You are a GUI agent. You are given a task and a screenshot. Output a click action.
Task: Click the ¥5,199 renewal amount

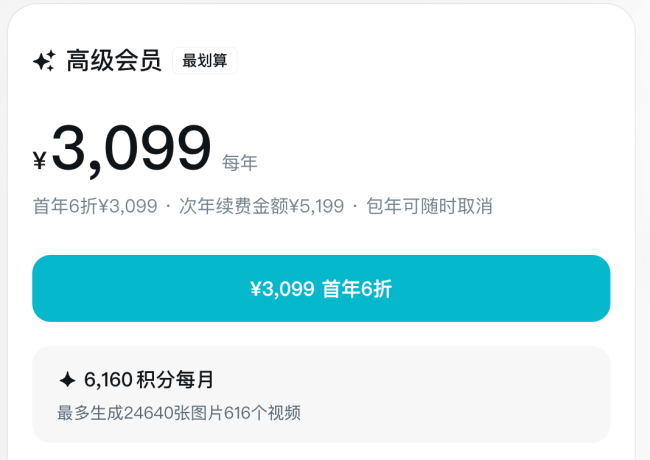[317, 207]
